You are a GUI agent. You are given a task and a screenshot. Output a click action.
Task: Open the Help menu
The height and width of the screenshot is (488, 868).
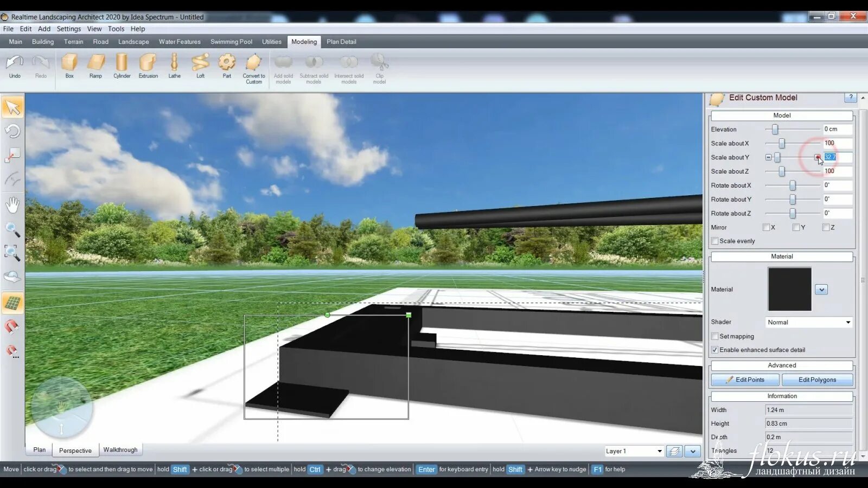[x=138, y=29]
